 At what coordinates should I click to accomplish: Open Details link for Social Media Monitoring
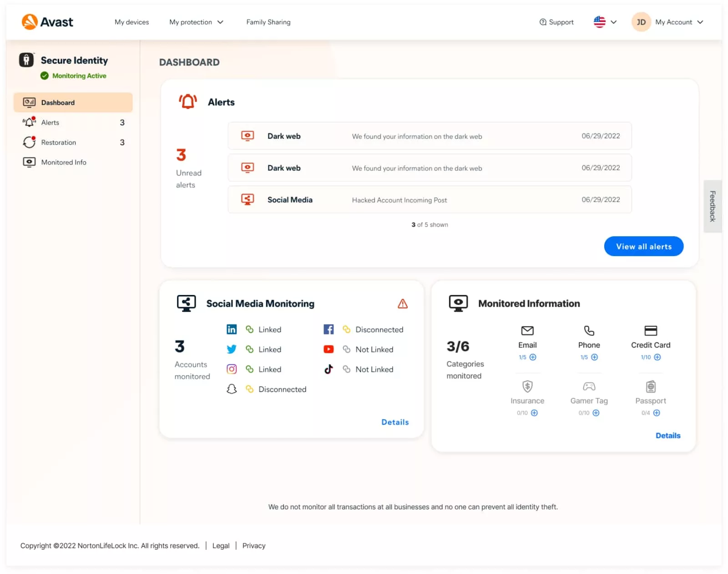[394, 422]
